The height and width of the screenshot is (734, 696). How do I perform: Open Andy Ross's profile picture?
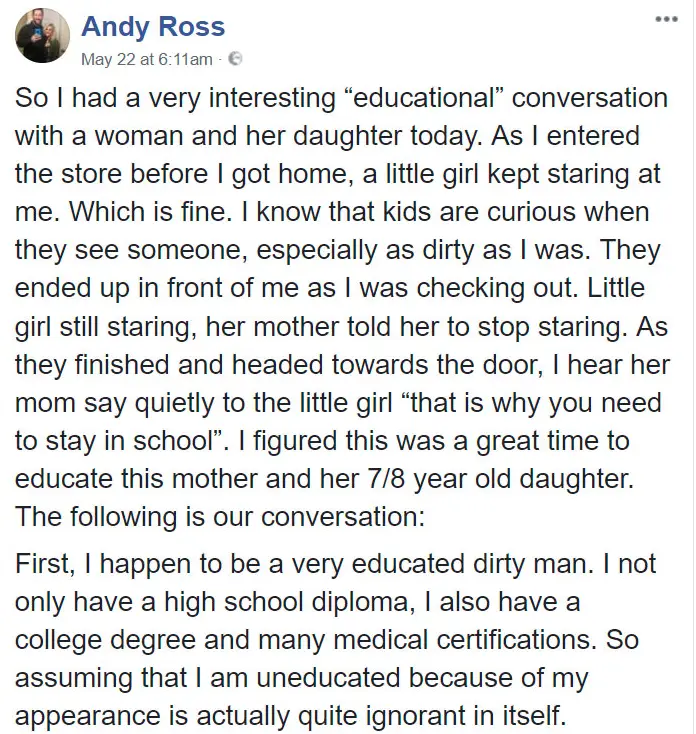pyautogui.click(x=43, y=35)
